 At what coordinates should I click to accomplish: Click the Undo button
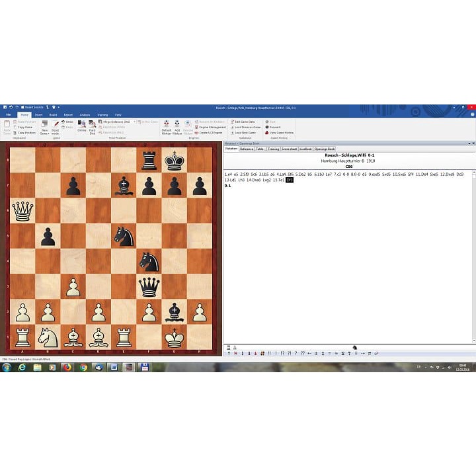coord(67,122)
